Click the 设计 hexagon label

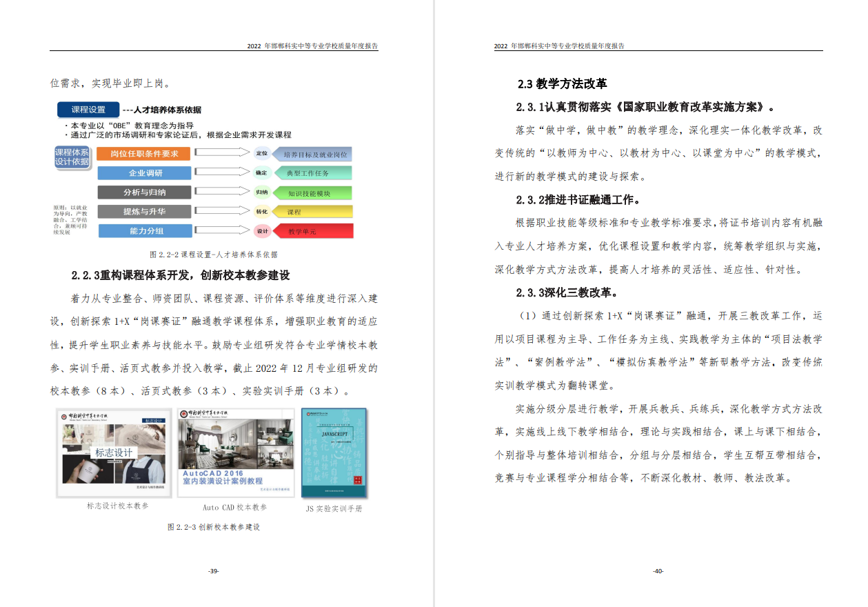pos(261,231)
